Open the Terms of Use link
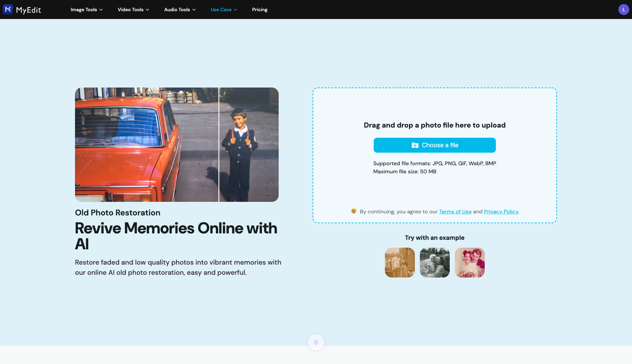The width and height of the screenshot is (632, 364). (455, 211)
